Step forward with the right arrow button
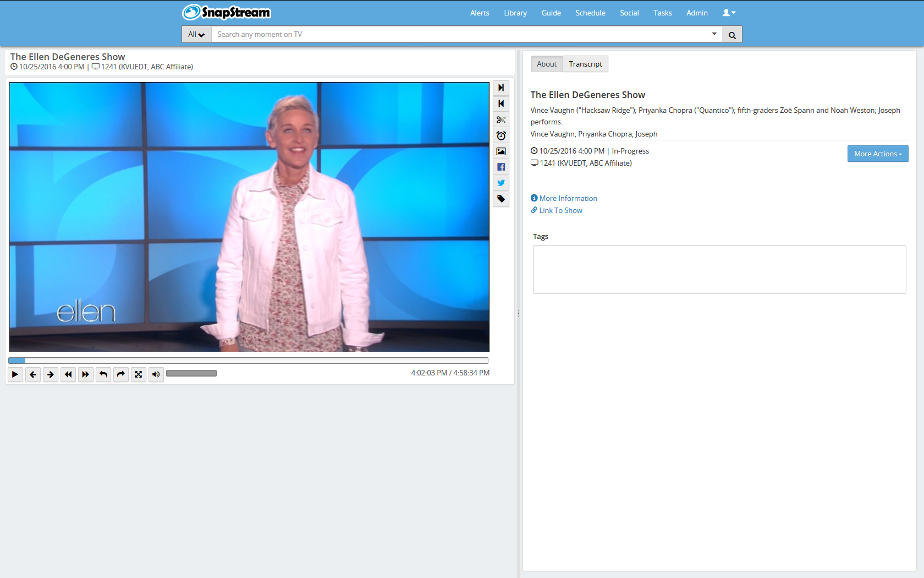This screenshot has height=578, width=924. (51, 374)
